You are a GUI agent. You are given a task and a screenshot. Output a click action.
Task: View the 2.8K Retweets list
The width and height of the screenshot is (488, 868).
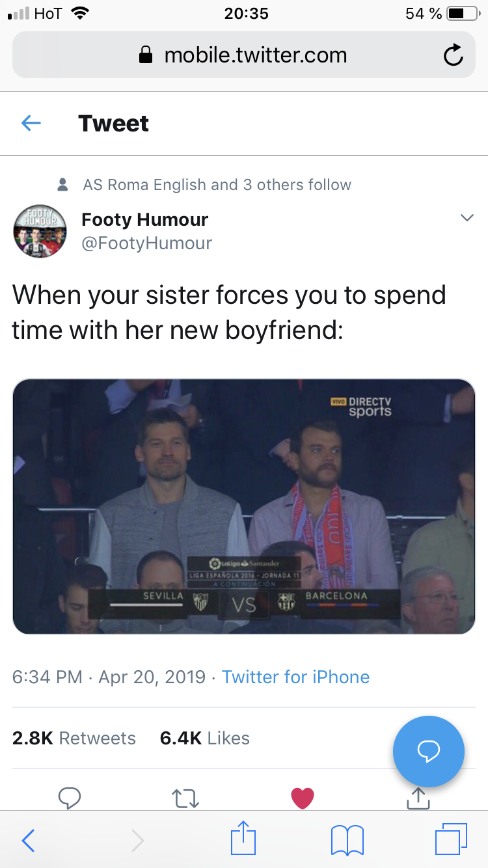(x=74, y=738)
